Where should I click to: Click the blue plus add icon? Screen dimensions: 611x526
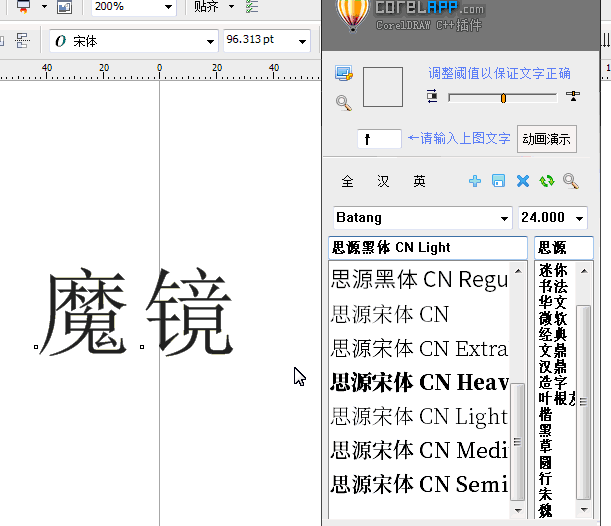click(x=475, y=181)
